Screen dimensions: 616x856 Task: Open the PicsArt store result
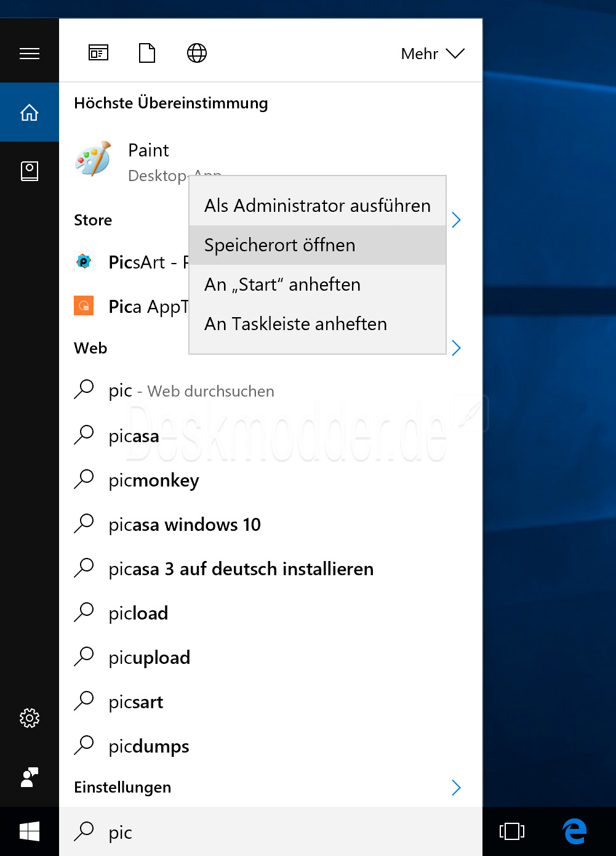(x=124, y=262)
